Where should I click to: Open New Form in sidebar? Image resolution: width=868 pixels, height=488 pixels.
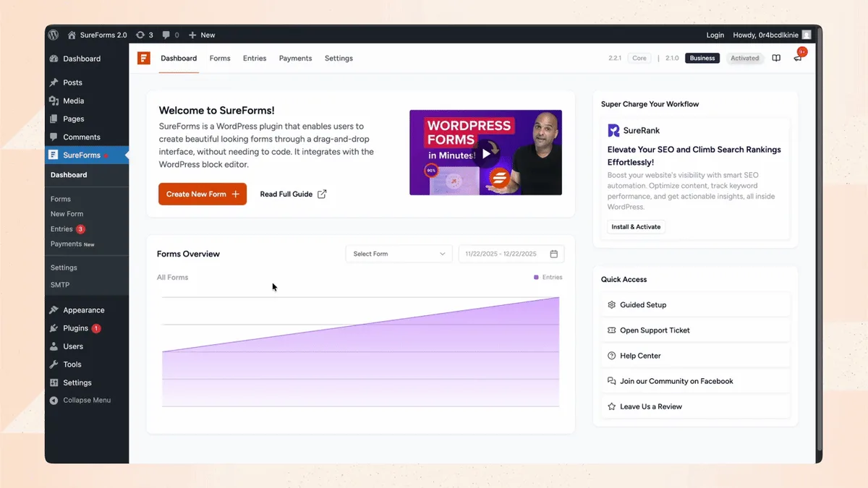click(67, 214)
